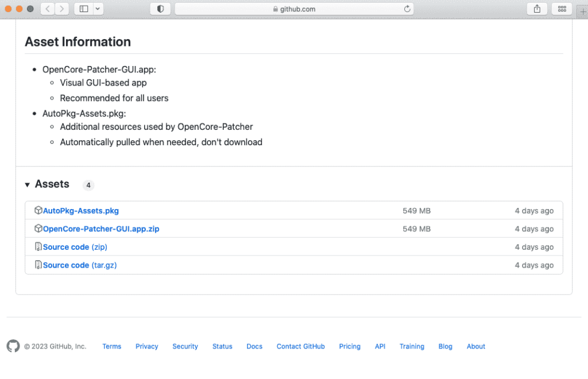Show the Safari sidebar
588x379 pixels.
coord(84,9)
